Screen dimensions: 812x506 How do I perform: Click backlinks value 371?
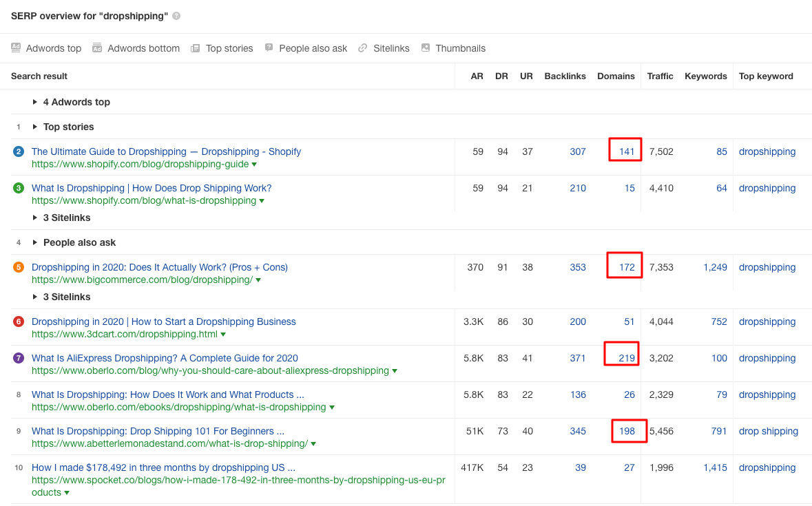pyautogui.click(x=578, y=358)
